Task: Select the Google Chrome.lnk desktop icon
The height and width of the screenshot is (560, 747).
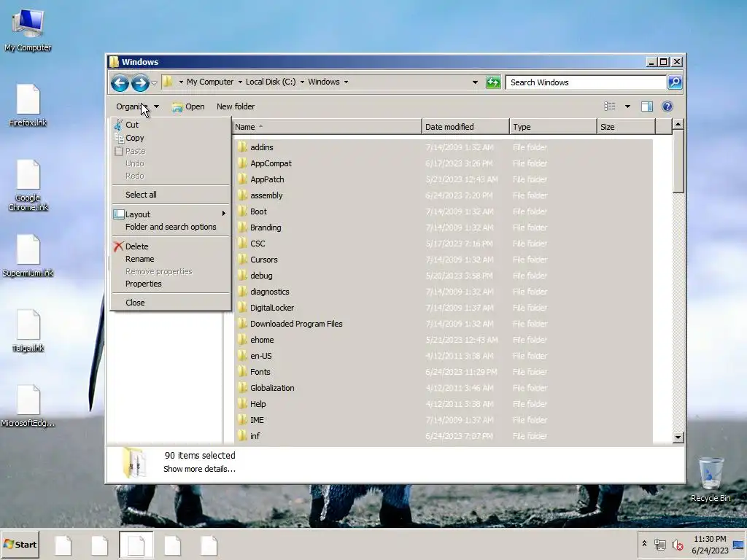Action: 28,185
